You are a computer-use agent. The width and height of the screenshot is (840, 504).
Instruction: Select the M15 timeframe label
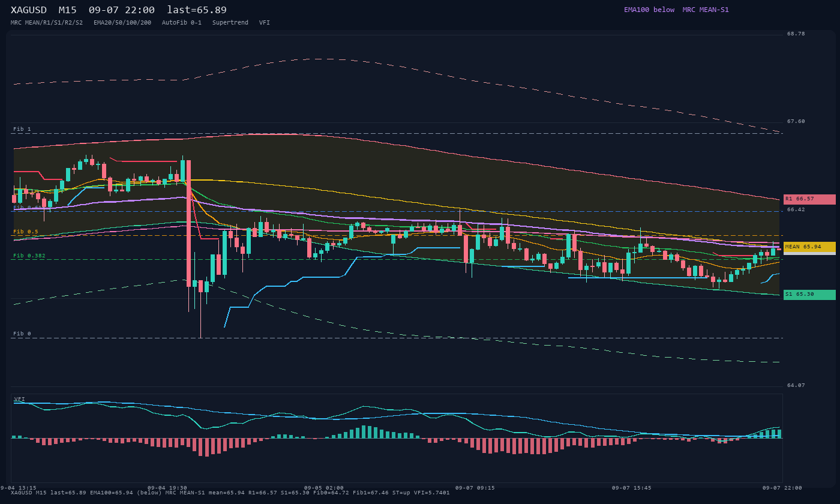67,10
